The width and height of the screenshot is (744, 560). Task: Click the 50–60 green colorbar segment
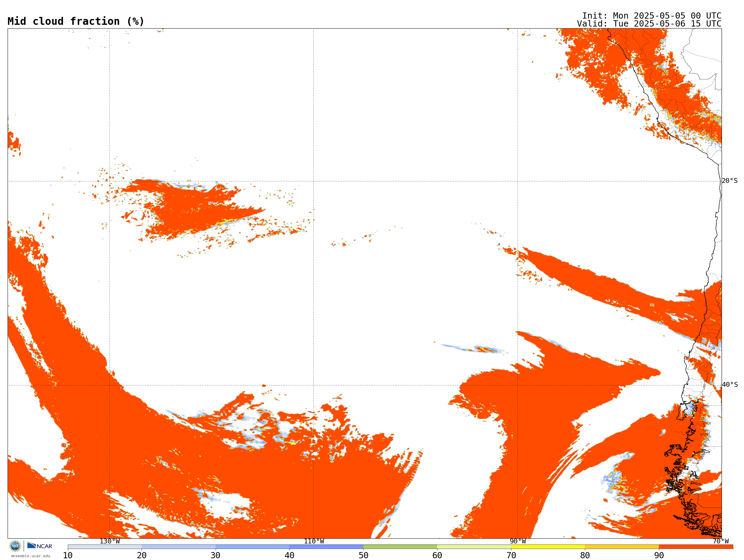(x=400, y=547)
